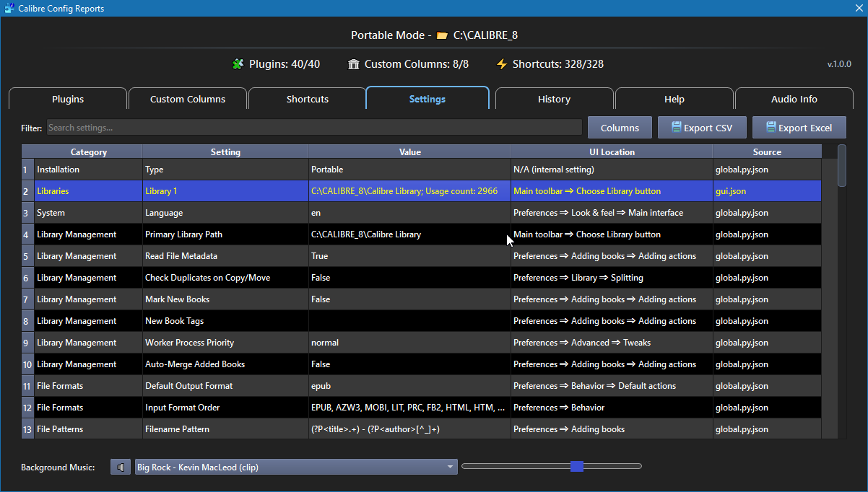This screenshot has height=492, width=868.
Task: Export settings with Export CSV button
Action: point(702,128)
